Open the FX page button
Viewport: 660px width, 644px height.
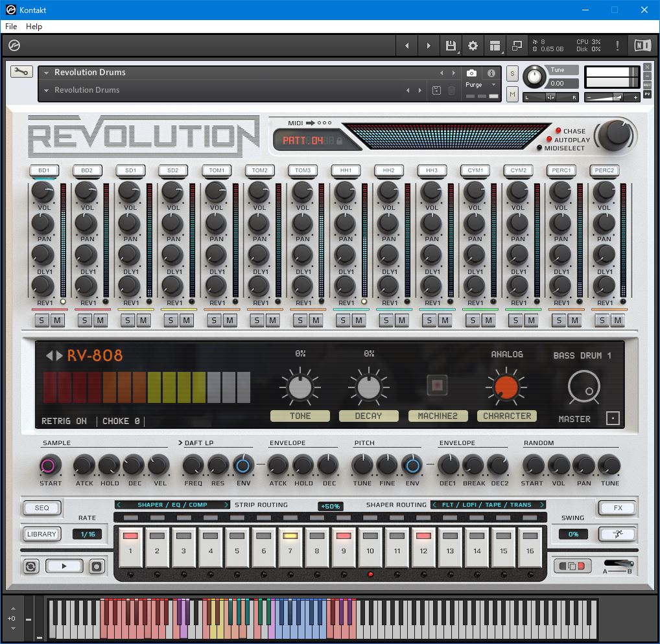click(617, 508)
